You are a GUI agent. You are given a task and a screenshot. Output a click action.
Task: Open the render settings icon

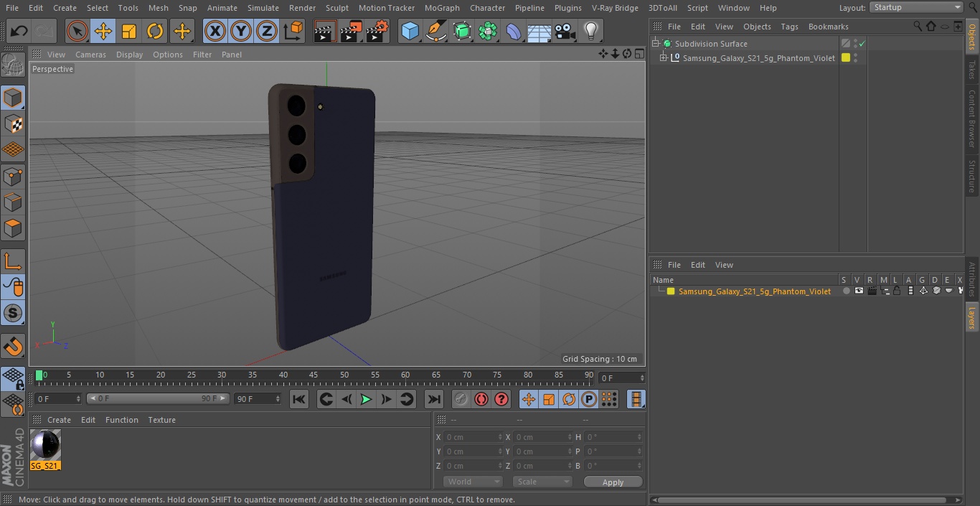coord(377,32)
